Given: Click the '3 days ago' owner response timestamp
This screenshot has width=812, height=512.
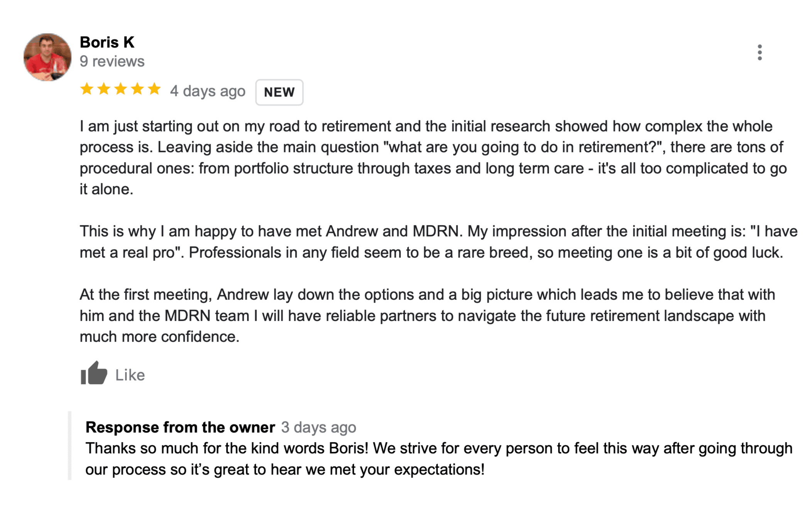Looking at the screenshot, I should pos(318,427).
